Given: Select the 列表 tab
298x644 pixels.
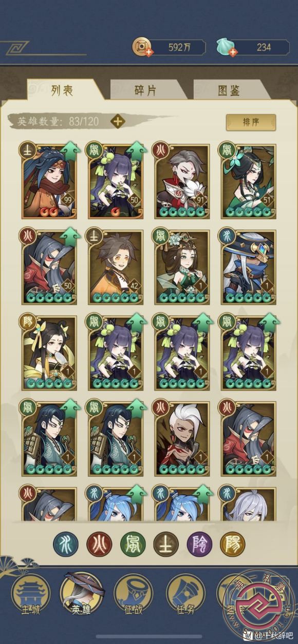Looking at the screenshot, I should (62, 90).
